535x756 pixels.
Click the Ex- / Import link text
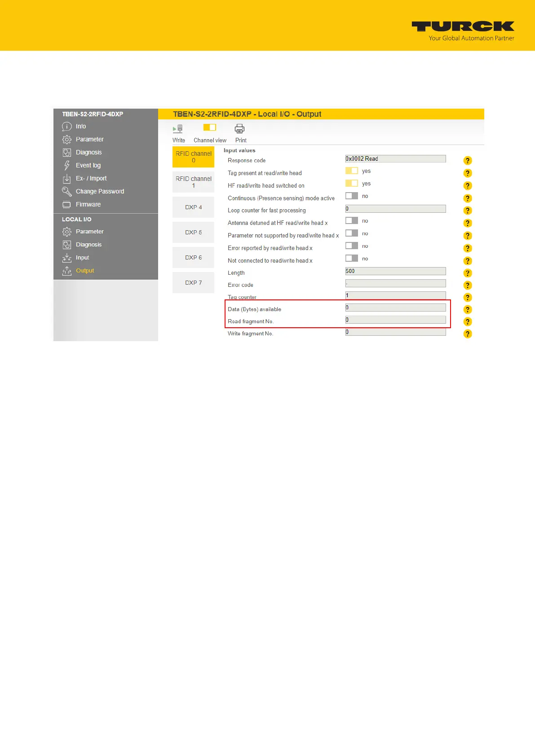[91, 179]
